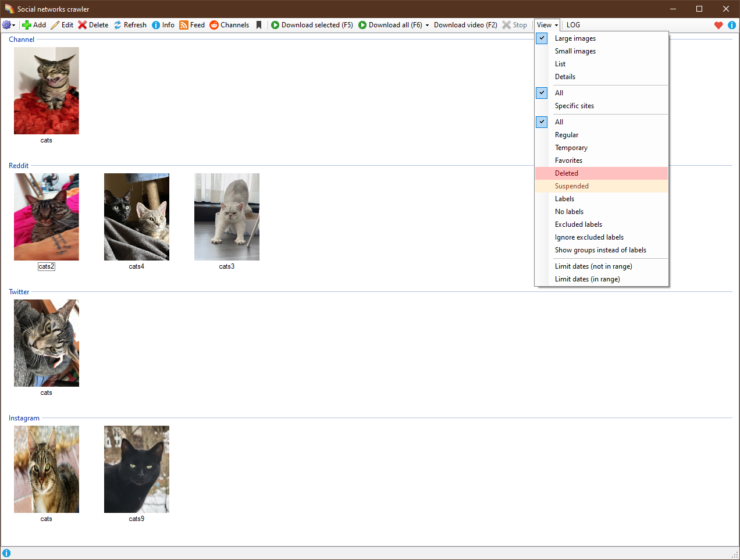Click the Add plus icon
The image size is (740, 560).
pos(26,25)
